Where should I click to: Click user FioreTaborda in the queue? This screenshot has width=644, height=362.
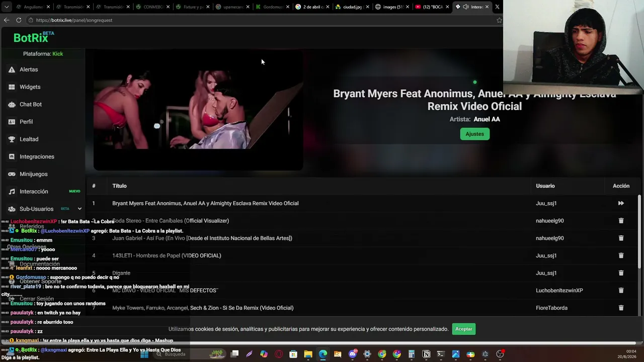coord(551,308)
